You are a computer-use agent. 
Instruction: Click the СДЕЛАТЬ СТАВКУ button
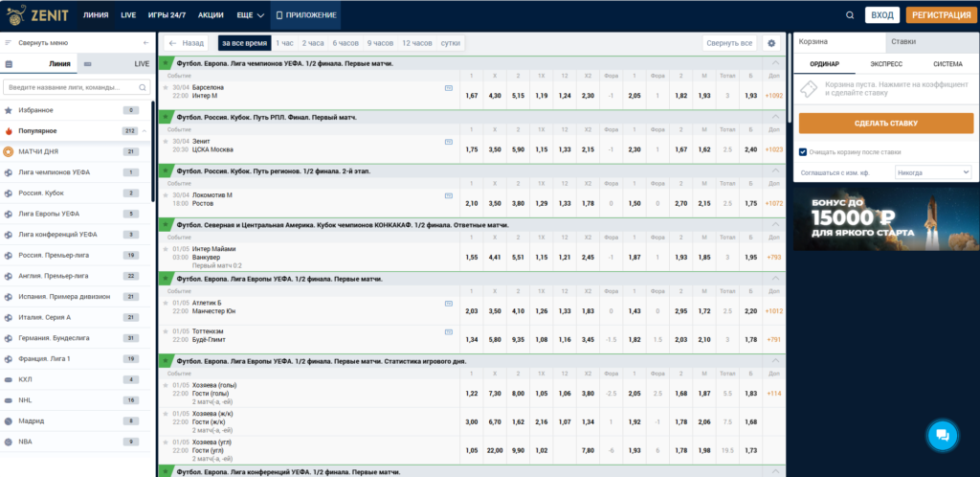(885, 124)
